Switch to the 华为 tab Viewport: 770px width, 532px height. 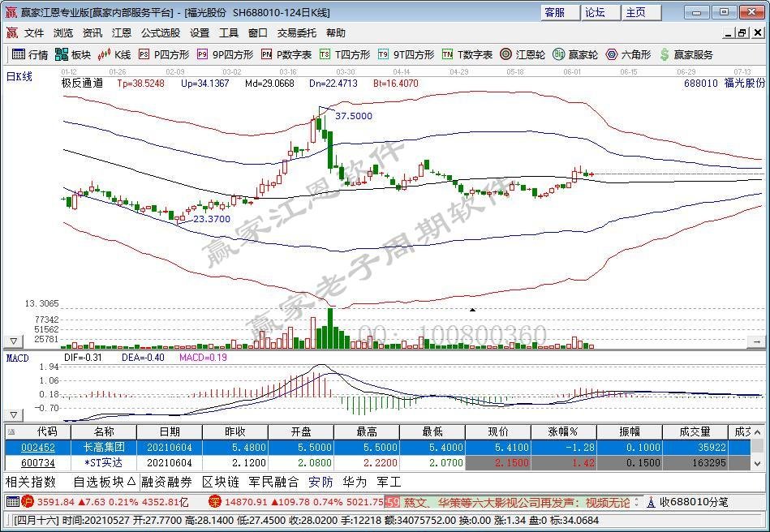(355, 482)
